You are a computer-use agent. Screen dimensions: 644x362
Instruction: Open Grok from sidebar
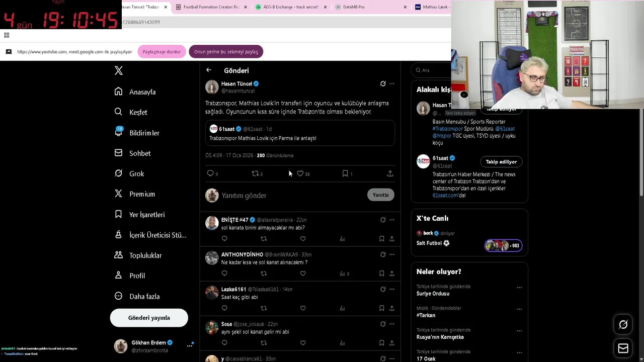pos(129,173)
